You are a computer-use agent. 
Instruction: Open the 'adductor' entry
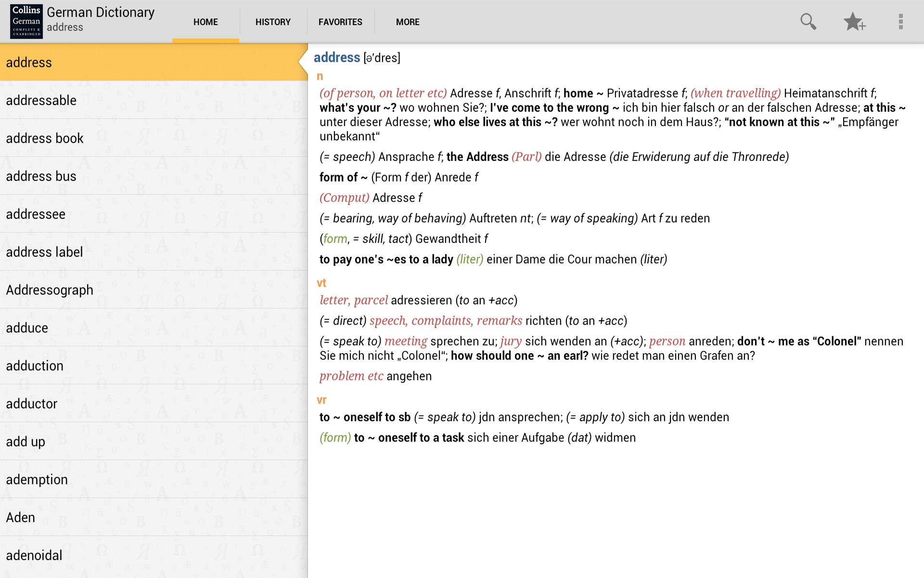tap(32, 404)
